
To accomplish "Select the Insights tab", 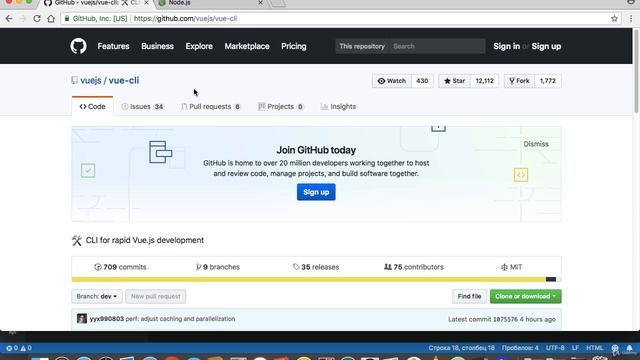I will pos(338,107).
